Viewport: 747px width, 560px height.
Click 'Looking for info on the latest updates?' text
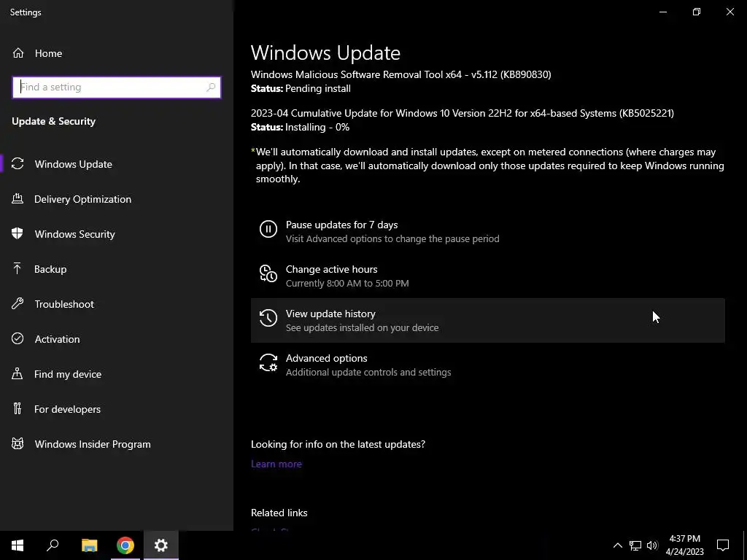338,444
